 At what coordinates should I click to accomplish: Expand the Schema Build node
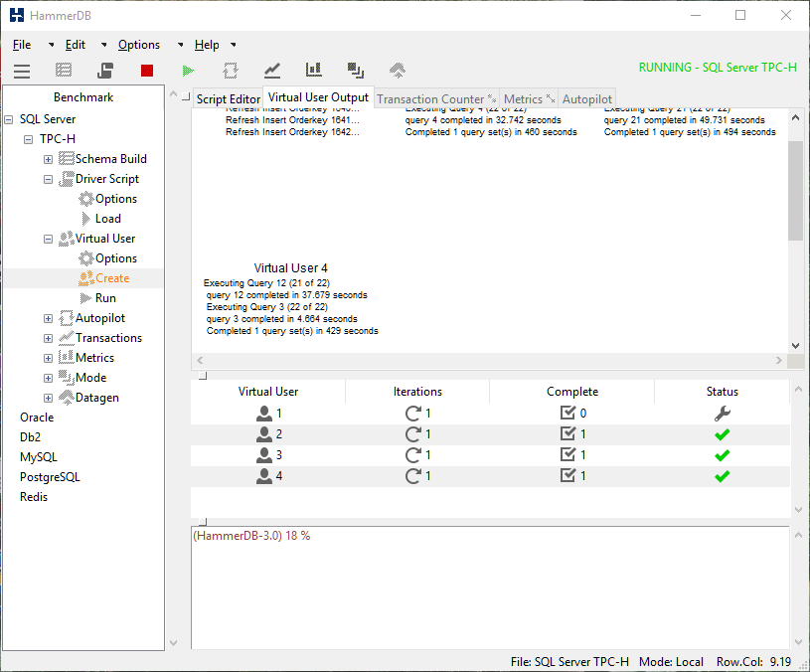[48, 160]
